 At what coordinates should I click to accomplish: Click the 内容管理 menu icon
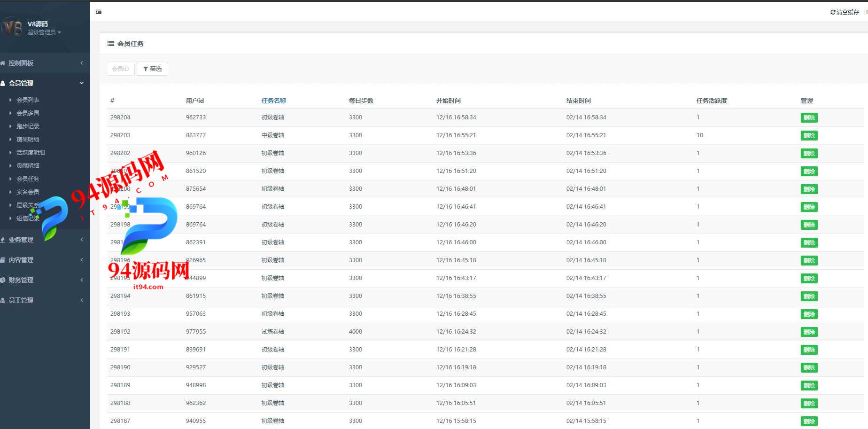coord(3,260)
